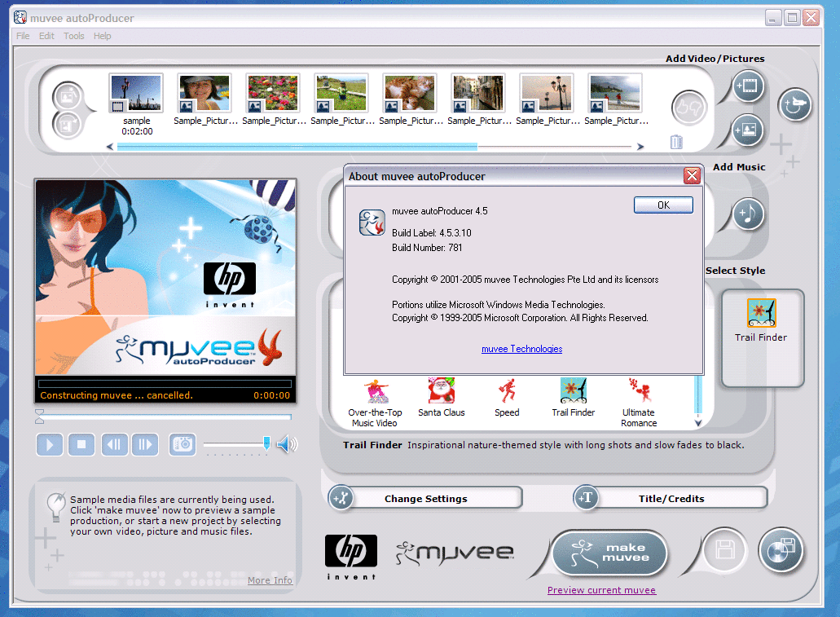
Task: Select the child in grass picture thumbnail
Action: (x=341, y=93)
